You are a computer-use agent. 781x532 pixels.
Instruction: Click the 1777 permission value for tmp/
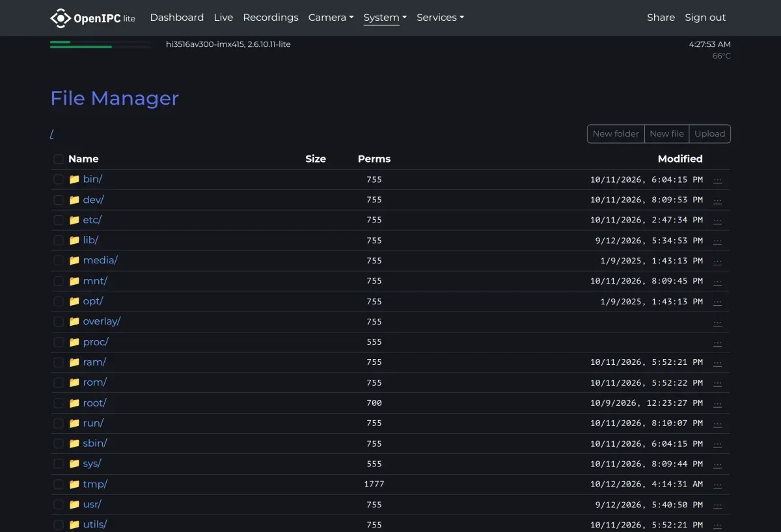point(374,485)
